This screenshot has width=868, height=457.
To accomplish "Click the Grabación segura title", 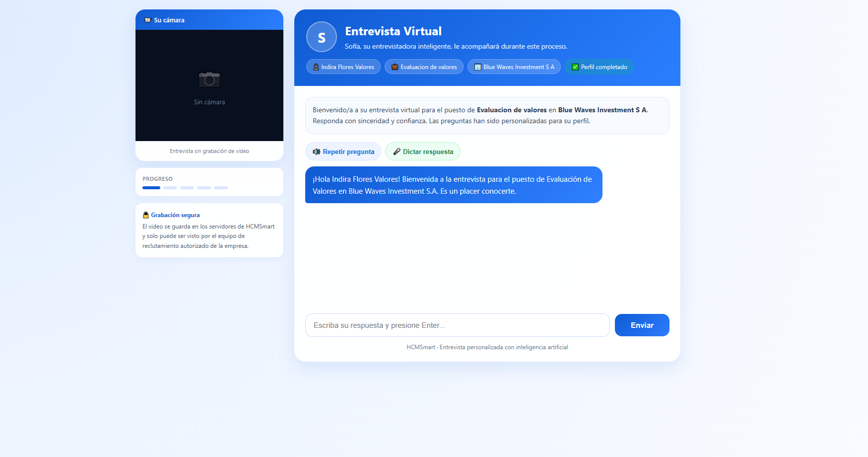I will 176,215.
